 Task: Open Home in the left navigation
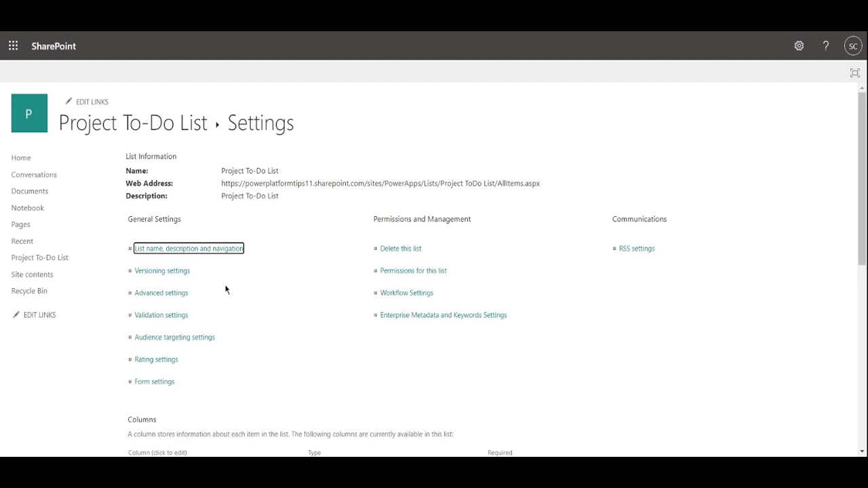click(21, 158)
